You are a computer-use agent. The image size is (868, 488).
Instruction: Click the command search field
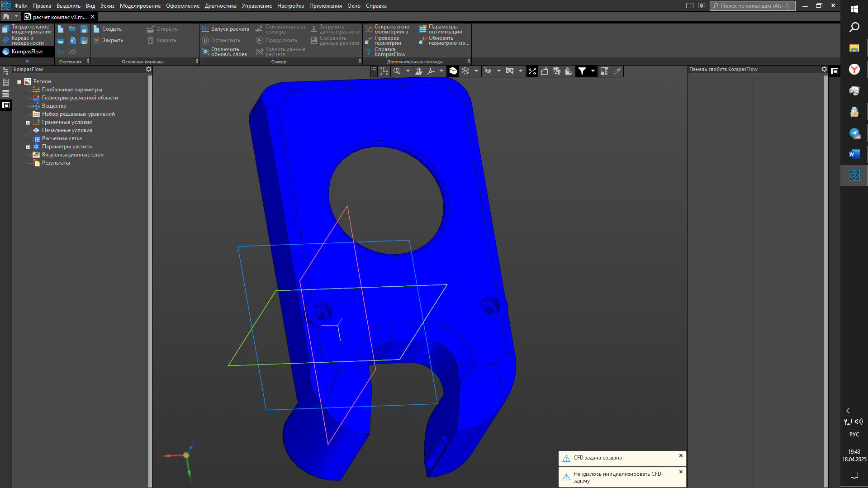[753, 6]
